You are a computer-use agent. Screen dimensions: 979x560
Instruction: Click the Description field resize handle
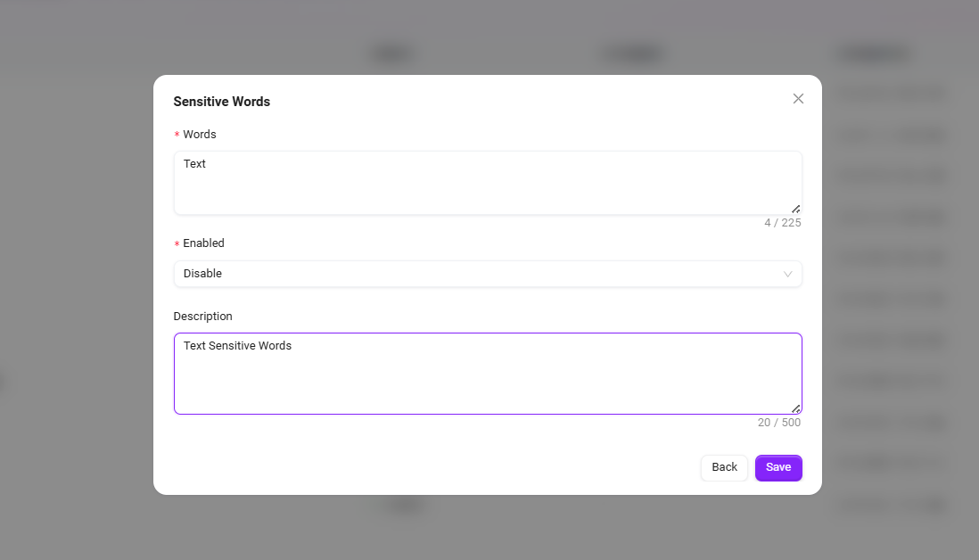point(795,408)
